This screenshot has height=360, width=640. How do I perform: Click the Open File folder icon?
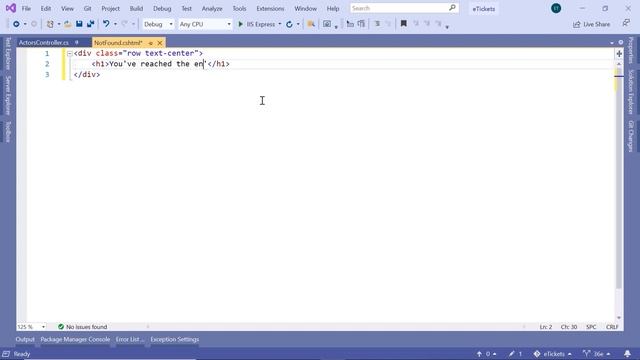click(x=68, y=24)
